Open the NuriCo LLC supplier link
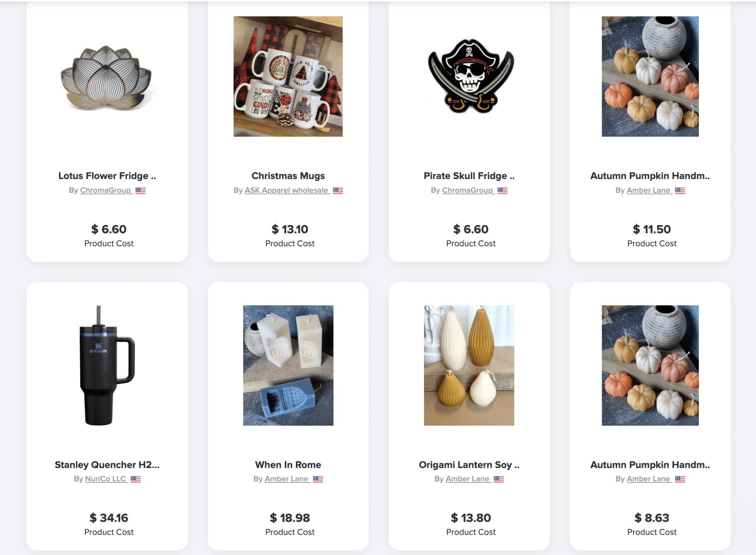 (x=106, y=479)
